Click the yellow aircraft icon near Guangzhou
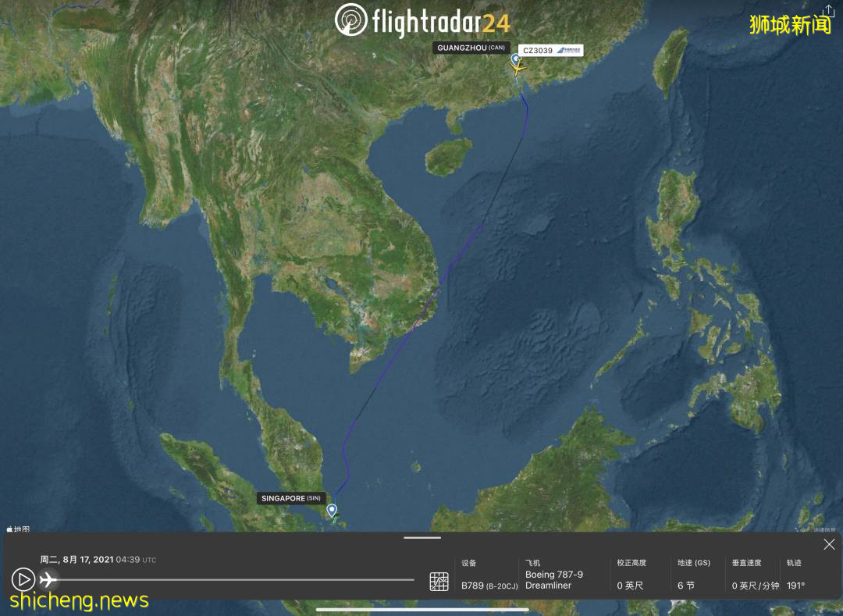This screenshot has width=843, height=616. (x=518, y=69)
